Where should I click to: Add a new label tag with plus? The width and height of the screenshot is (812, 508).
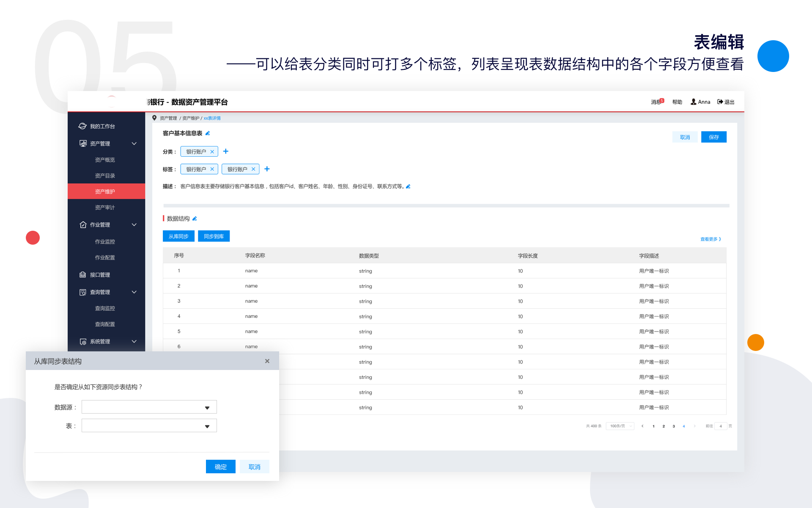point(267,169)
